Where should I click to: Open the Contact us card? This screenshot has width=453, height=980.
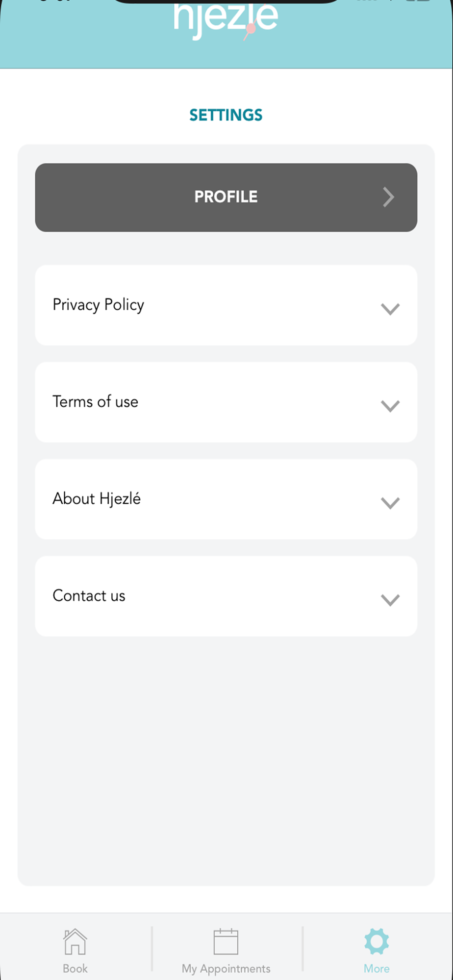pyautogui.click(x=226, y=596)
